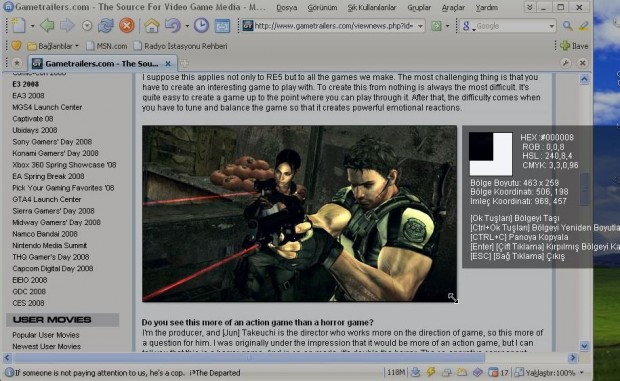Click the info icon at status bar left

(9, 372)
